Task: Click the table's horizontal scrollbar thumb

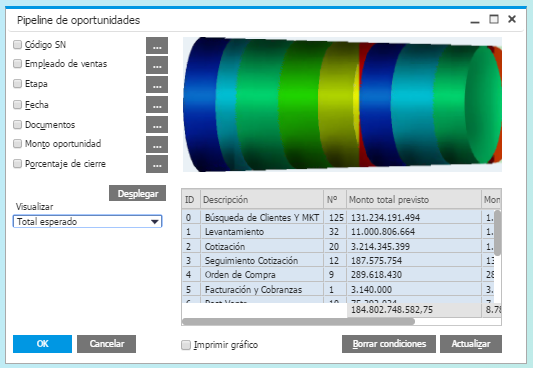Action: 298,321
